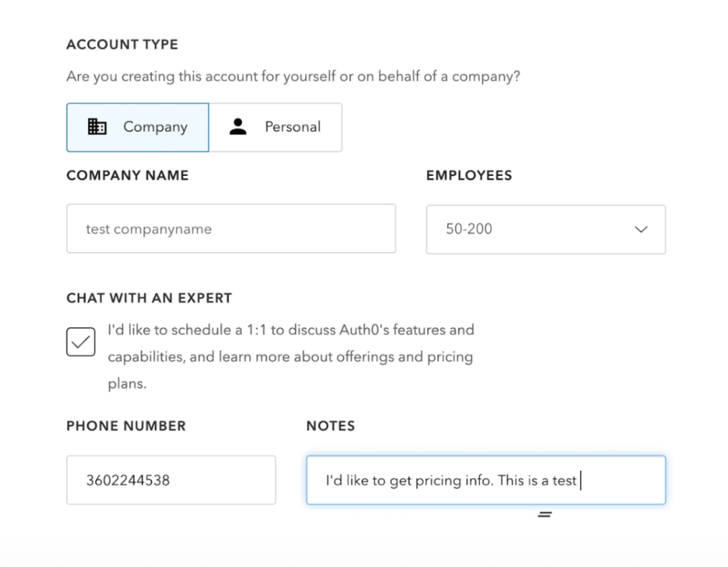Click the Company Name label
The height and width of the screenshot is (567, 728).
pyautogui.click(x=128, y=175)
